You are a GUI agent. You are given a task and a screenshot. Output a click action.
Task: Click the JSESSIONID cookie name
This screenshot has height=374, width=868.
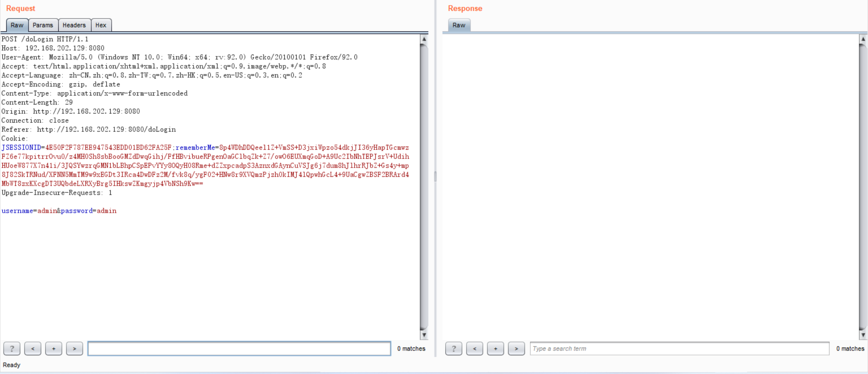coord(21,148)
